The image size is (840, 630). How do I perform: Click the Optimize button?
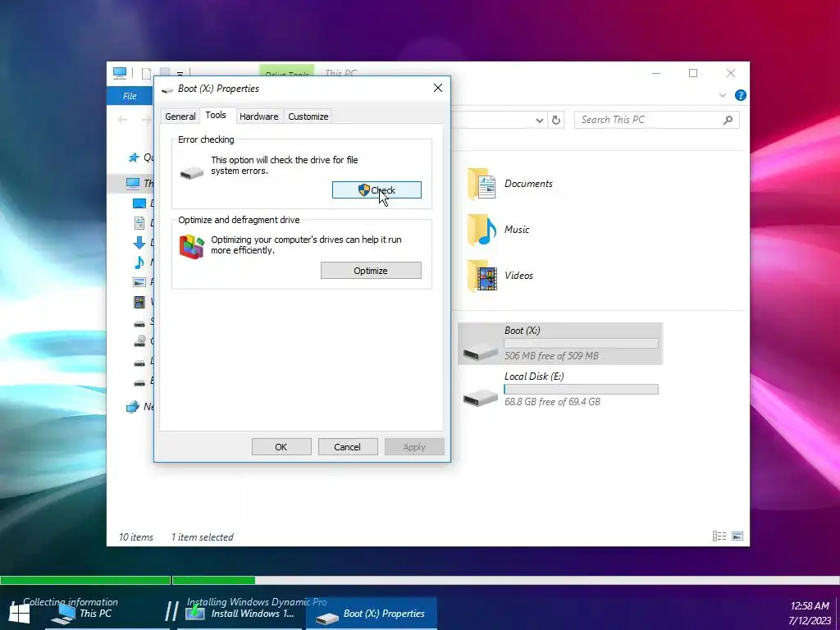tap(371, 271)
